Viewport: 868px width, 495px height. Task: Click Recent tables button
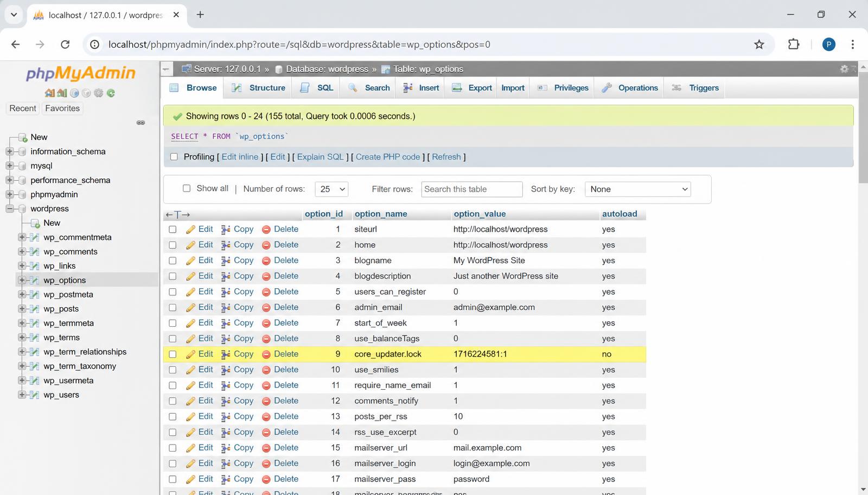coord(23,108)
